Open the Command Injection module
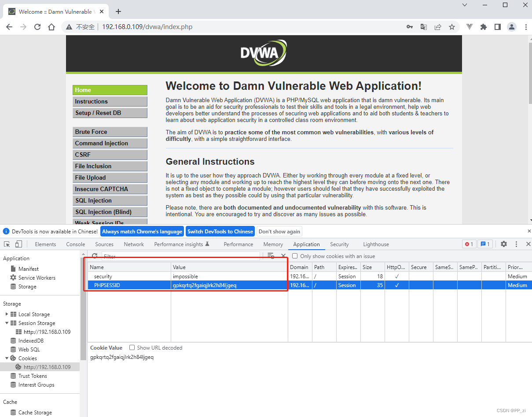The height and width of the screenshot is (417, 532). (110, 143)
